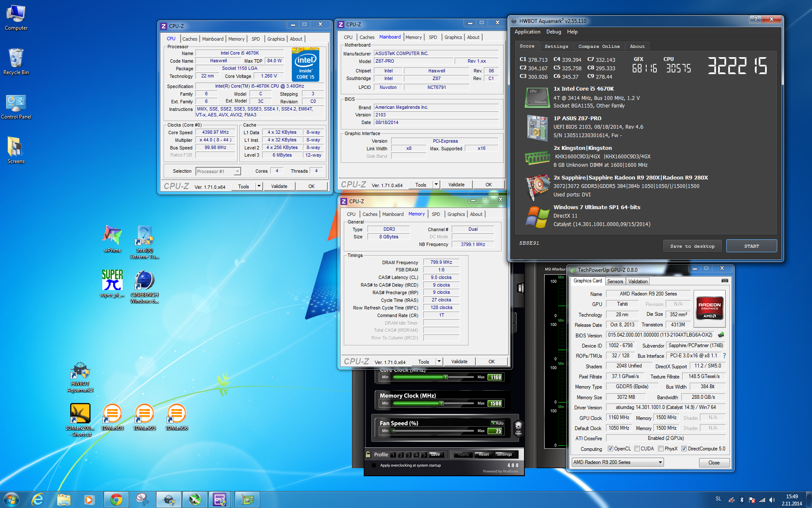Toggle CUDA checkbox in GPU-Z
Screen dimensions: 812x508
pos(637,449)
